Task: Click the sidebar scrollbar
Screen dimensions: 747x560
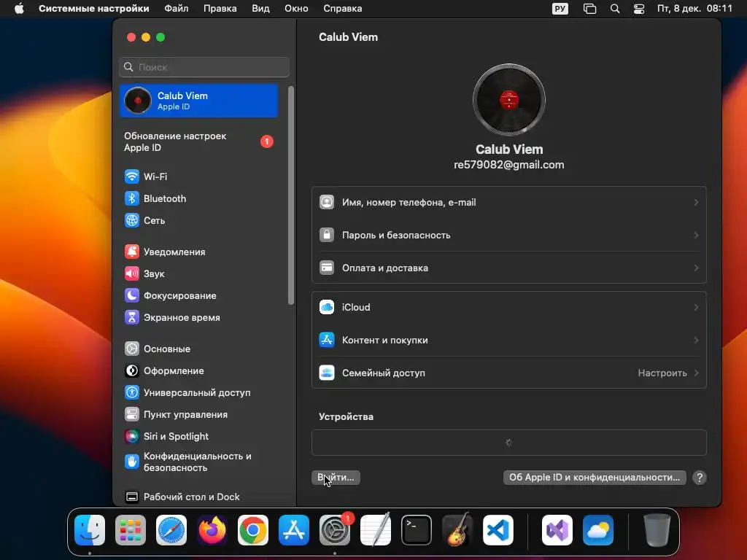Action: tap(290, 195)
